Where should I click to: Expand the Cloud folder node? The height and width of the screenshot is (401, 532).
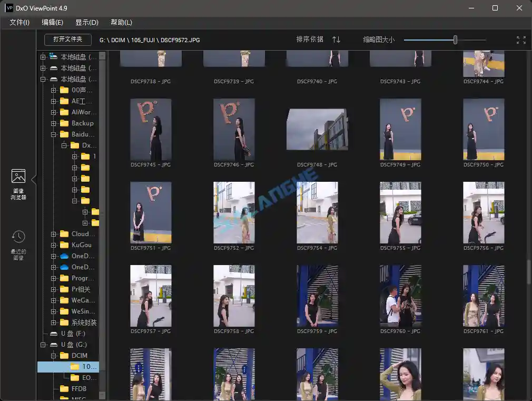[52, 233]
